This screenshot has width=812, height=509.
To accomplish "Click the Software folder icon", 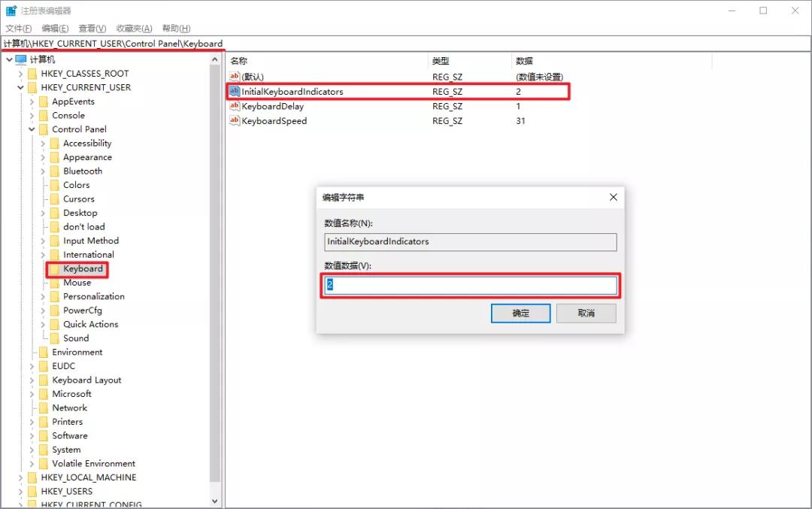I will (x=44, y=436).
